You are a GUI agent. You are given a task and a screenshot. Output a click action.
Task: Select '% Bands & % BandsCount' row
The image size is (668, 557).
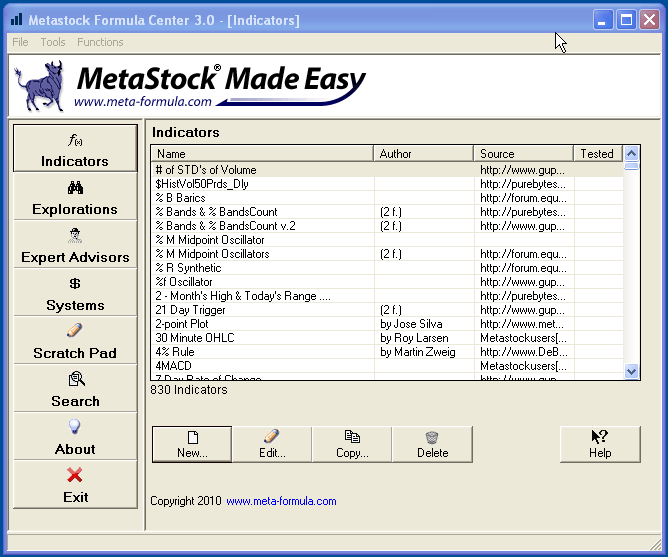pos(387,212)
